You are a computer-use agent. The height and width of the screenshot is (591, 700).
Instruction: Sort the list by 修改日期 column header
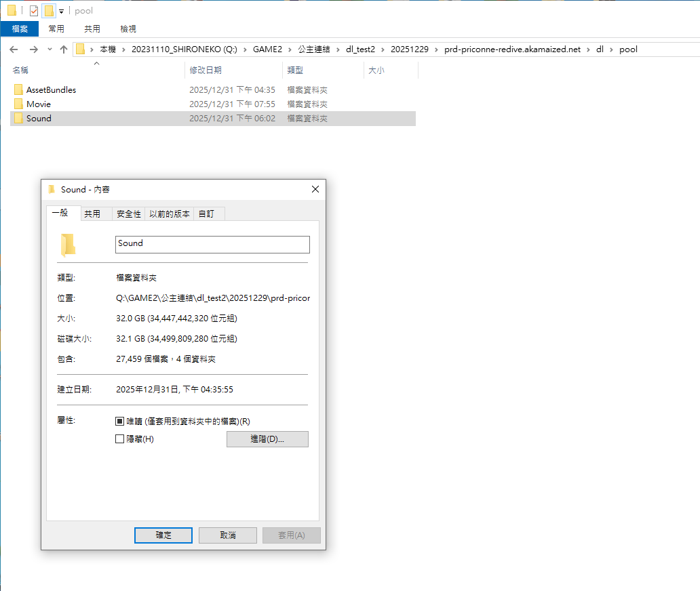pos(206,70)
